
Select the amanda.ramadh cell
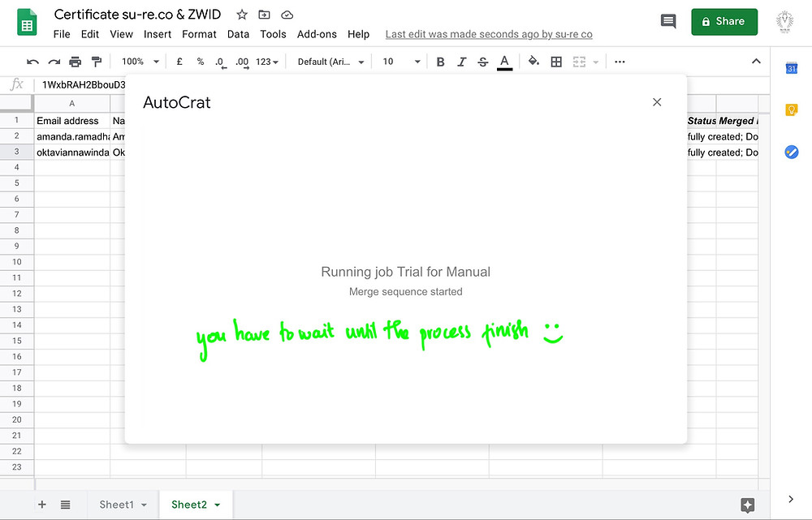[x=72, y=136]
